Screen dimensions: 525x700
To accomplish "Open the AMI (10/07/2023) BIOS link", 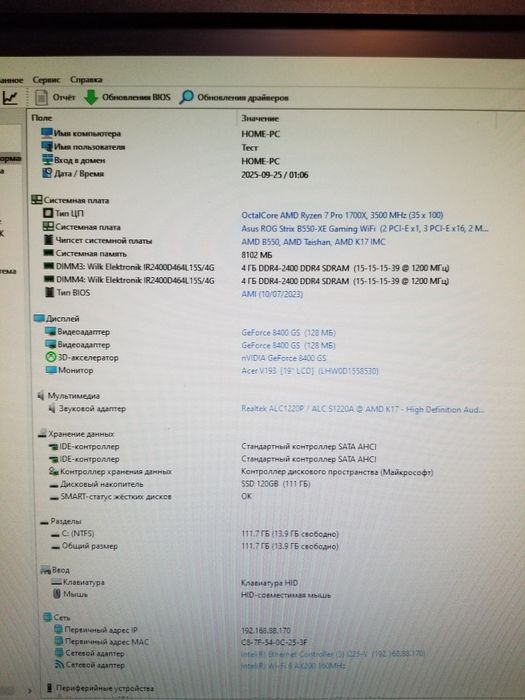I will [272, 294].
